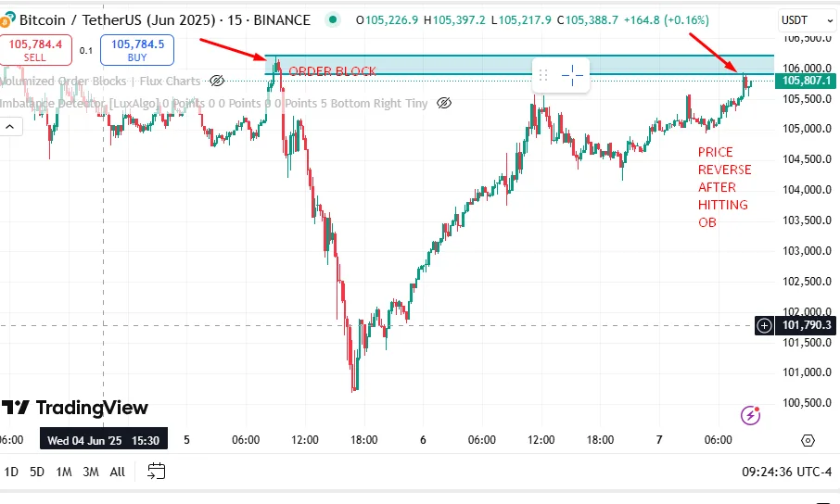Toggle visibility of Volumized Order Blocks indicator
Screen dimensions: 840x504
tap(217, 82)
